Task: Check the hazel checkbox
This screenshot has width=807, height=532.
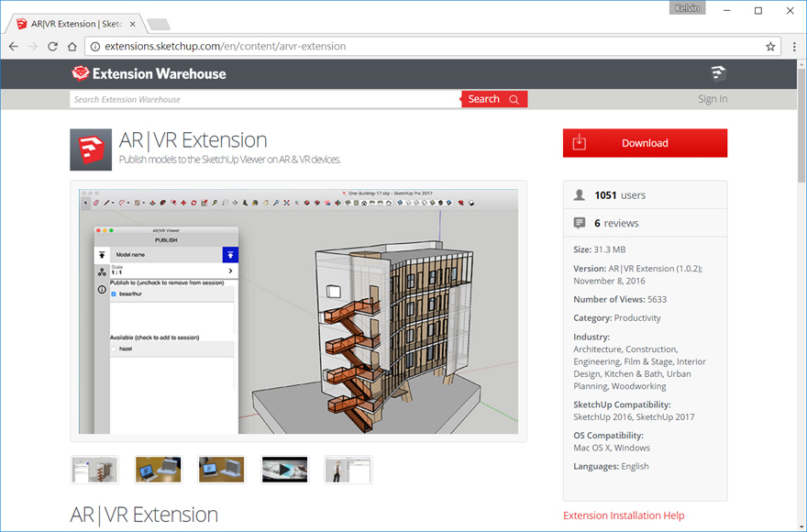Action: pos(114,349)
